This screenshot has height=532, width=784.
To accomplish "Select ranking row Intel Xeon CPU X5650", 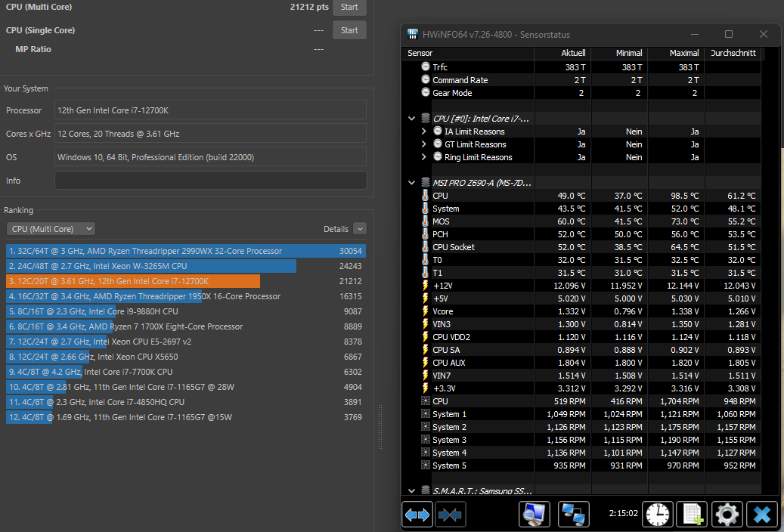I will click(x=186, y=357).
